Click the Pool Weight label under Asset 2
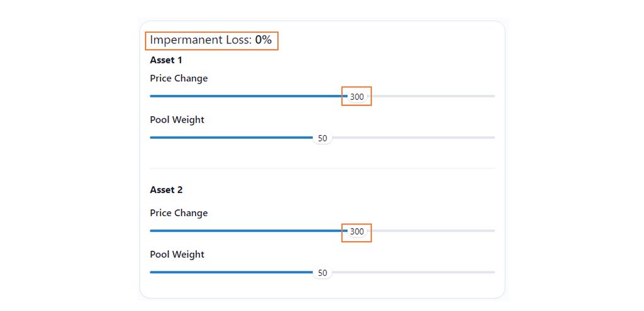The height and width of the screenshot is (311, 644). tap(177, 254)
